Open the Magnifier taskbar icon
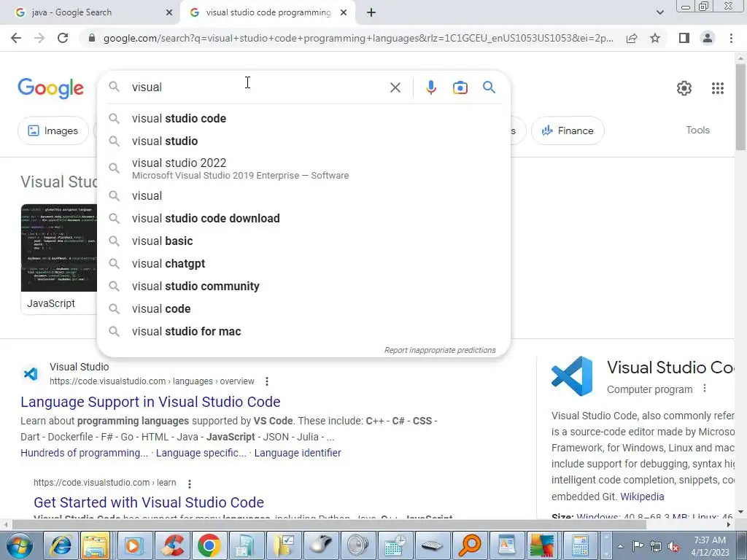Viewport: 747px width, 560px height. coord(469,545)
